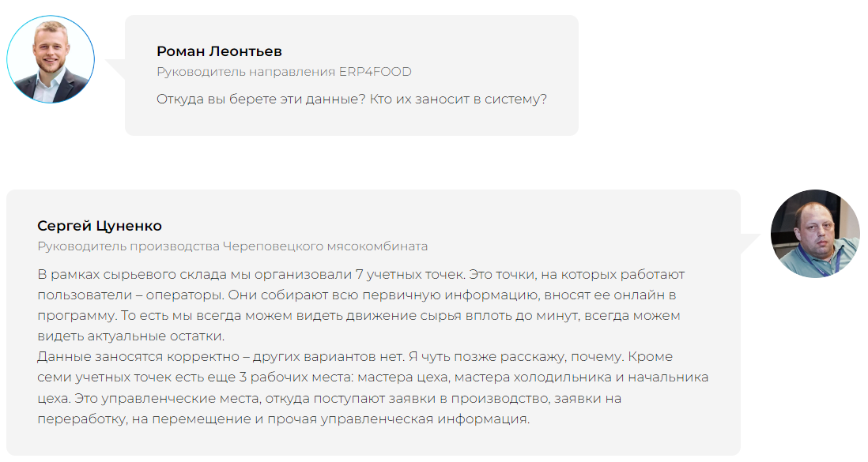Select the name Сергей Цуненко heading

pyautogui.click(x=100, y=226)
